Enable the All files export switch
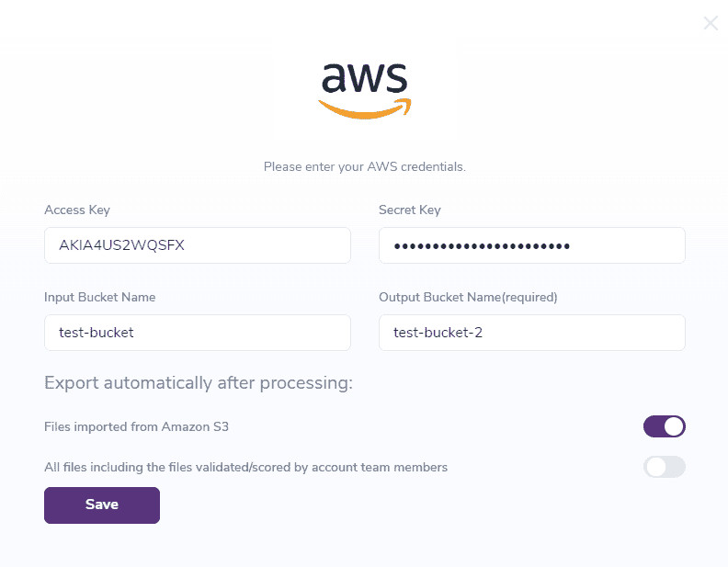Viewport: 728px width, 567px height. pos(665,467)
